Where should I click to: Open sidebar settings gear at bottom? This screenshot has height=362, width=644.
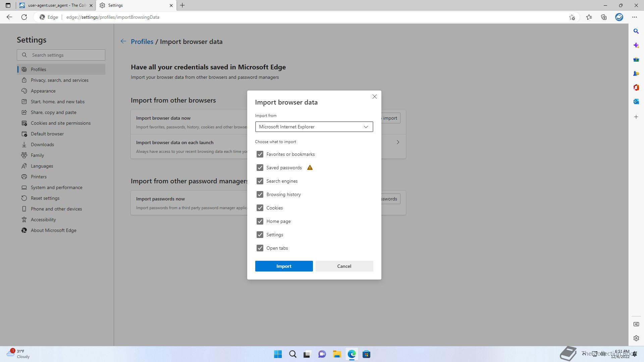pyautogui.click(x=636, y=338)
